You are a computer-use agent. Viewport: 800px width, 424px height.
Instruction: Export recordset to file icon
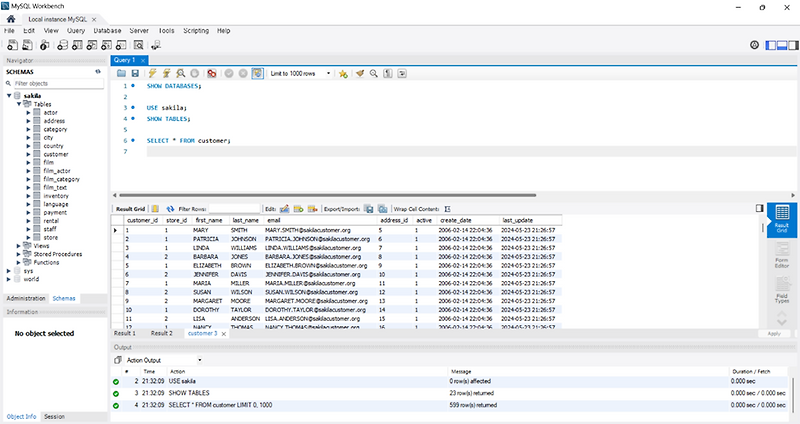pyautogui.click(x=368, y=209)
